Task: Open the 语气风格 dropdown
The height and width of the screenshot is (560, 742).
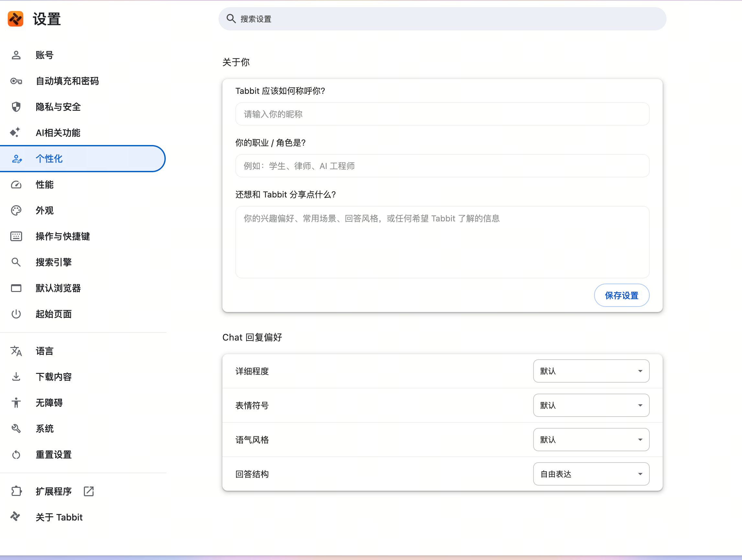Action: [x=591, y=439]
